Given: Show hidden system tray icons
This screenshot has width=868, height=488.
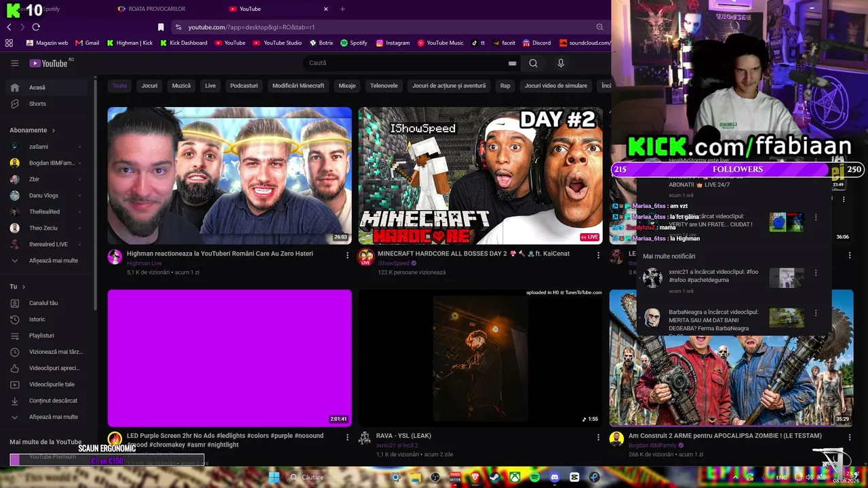Looking at the screenshot, I should 735,477.
